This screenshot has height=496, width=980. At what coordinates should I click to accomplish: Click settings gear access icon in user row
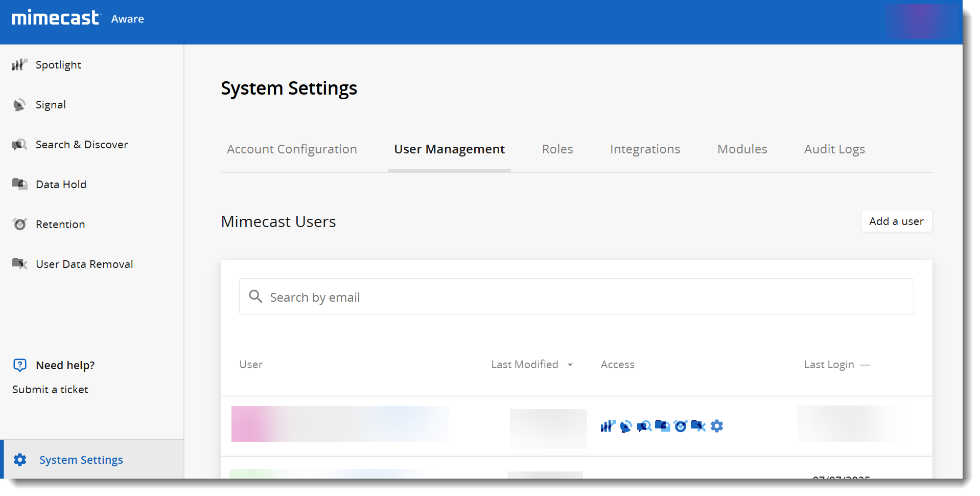717,426
